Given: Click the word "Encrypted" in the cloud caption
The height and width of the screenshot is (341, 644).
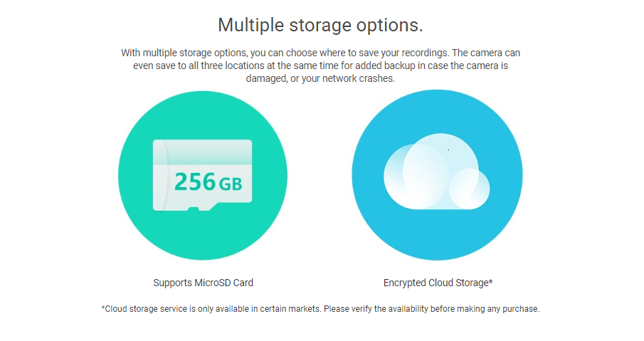Looking at the screenshot, I should coord(404,283).
